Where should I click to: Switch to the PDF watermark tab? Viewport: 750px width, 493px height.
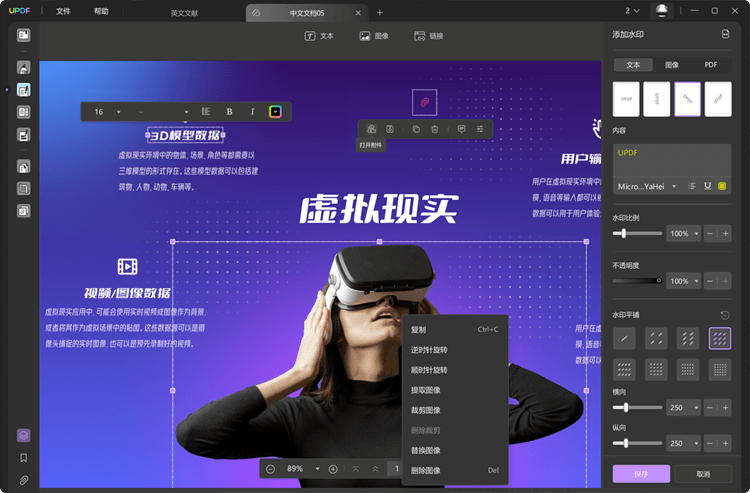[x=711, y=65]
